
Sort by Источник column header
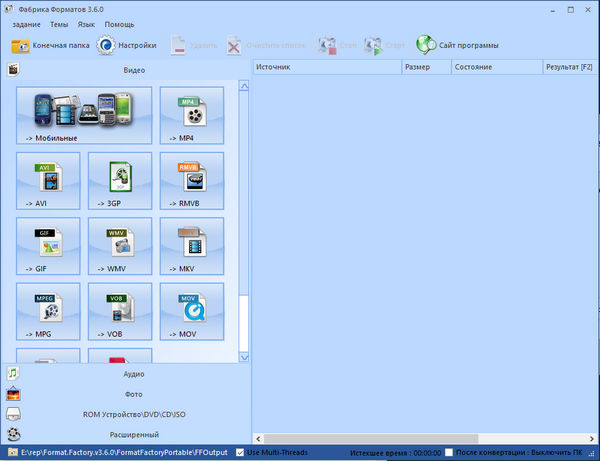[327, 67]
